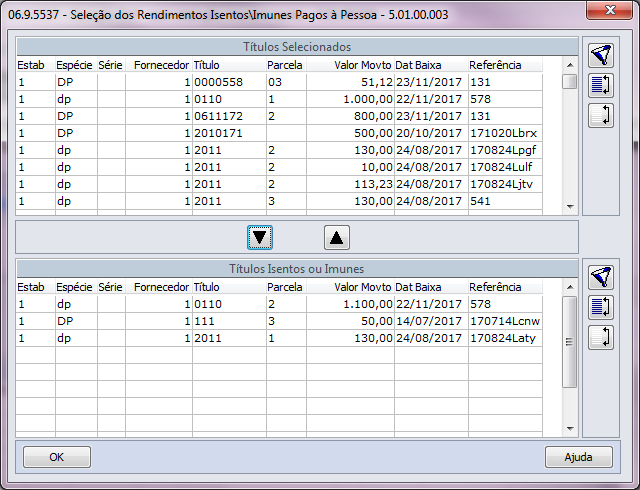Click valor 800,00 cell
The width and height of the screenshot is (640, 490).
[350, 116]
